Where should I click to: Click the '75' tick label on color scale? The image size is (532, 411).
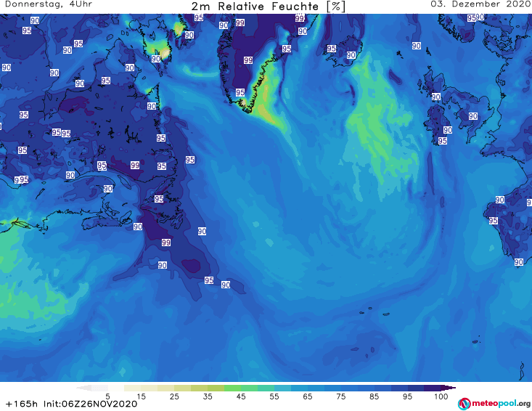point(340,396)
